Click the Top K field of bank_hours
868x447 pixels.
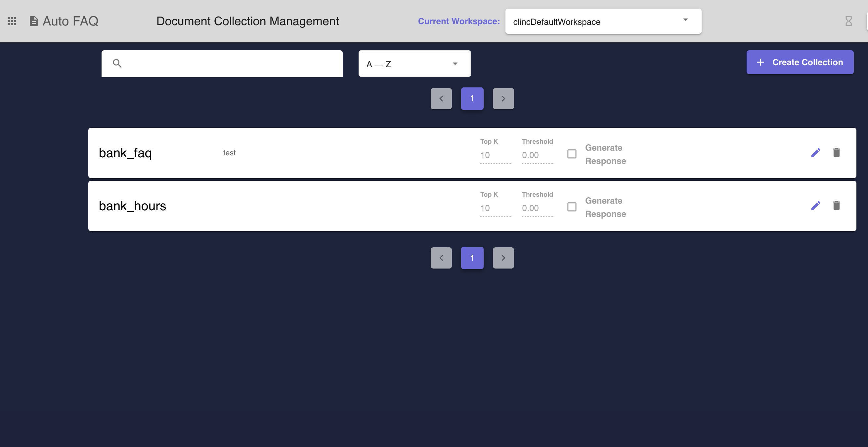tap(495, 209)
